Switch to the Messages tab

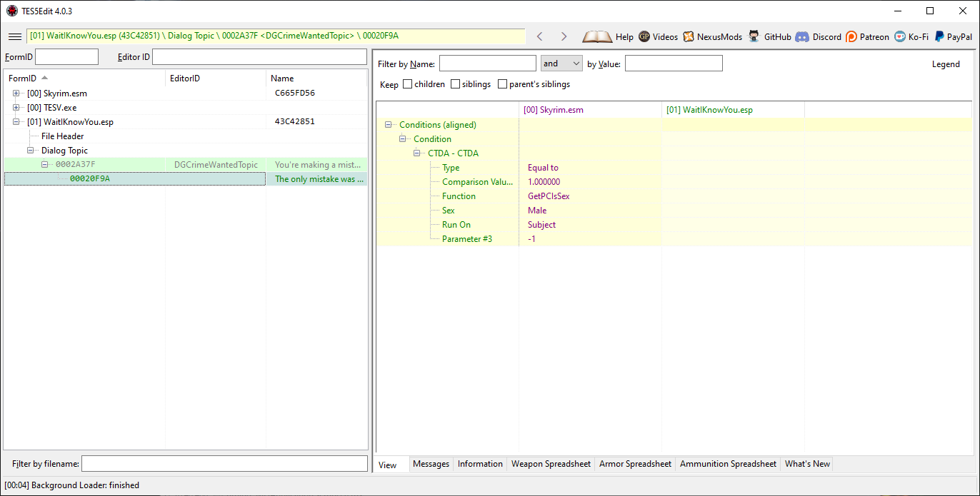[431, 464]
